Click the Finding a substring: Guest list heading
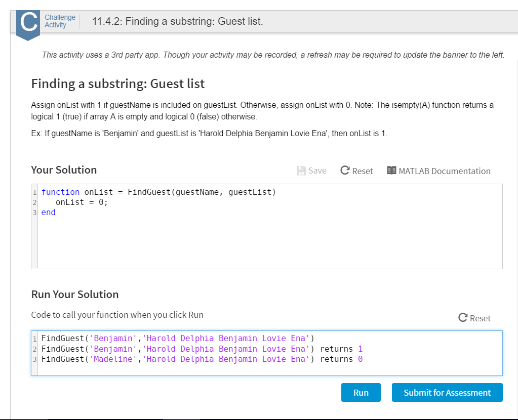 pyautogui.click(x=117, y=83)
